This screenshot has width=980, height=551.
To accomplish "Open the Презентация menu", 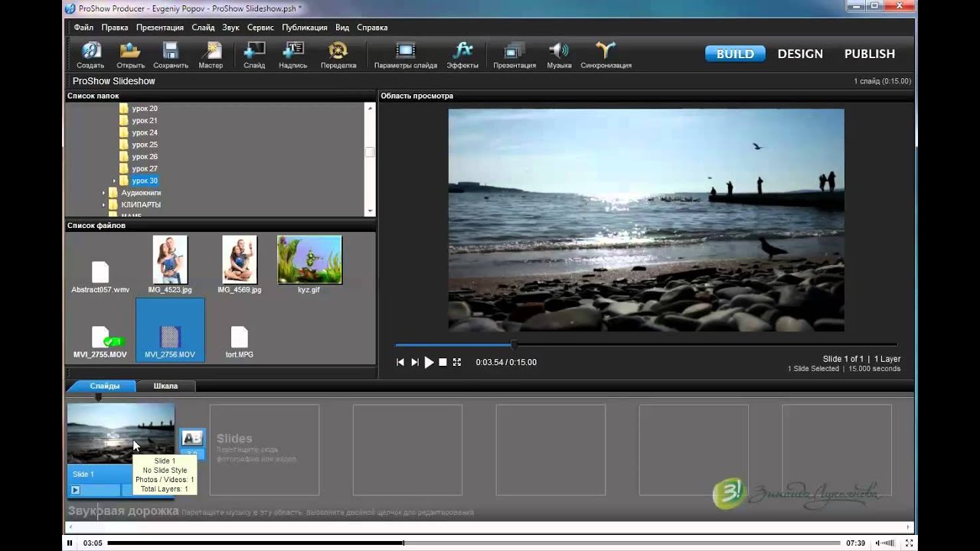I will [x=160, y=28].
